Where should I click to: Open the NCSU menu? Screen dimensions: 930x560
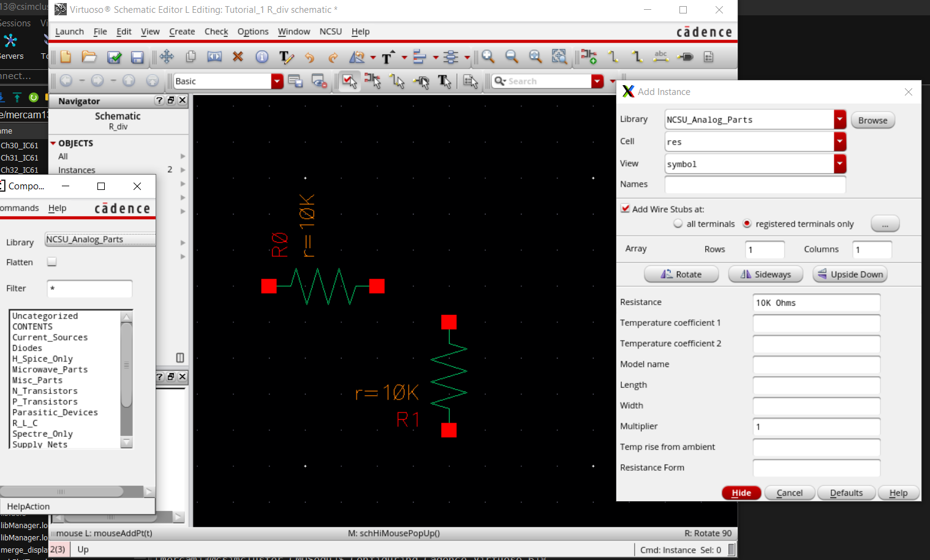click(330, 32)
